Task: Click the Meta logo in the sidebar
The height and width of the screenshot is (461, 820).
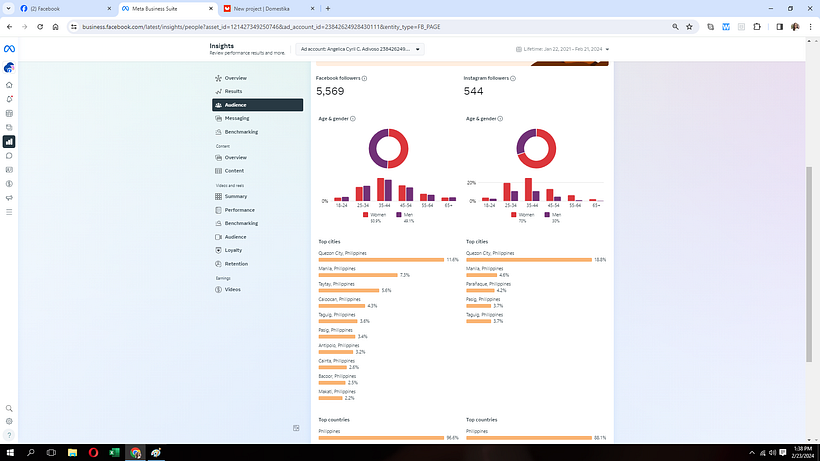Action: click(x=9, y=49)
